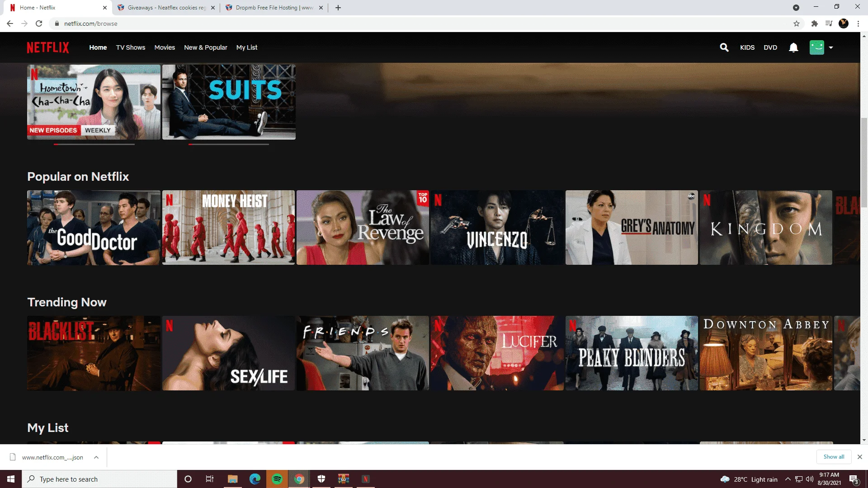Open the Kingdom title card

click(x=766, y=228)
